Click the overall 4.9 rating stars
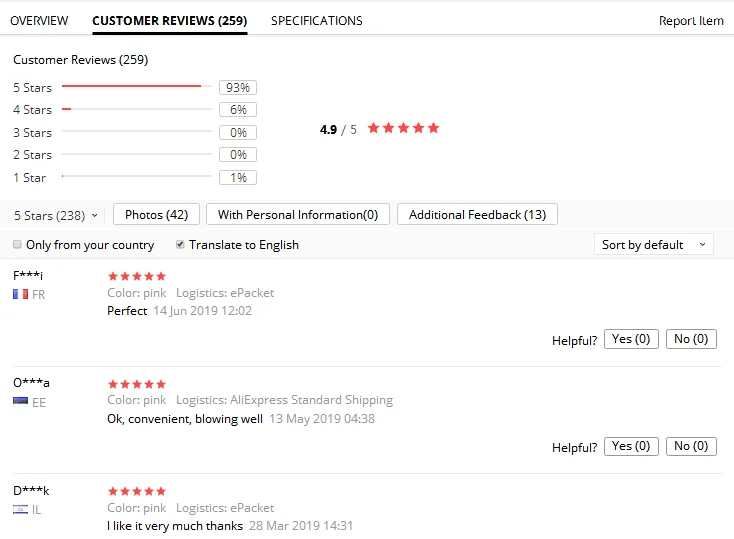The image size is (734, 539). point(403,128)
